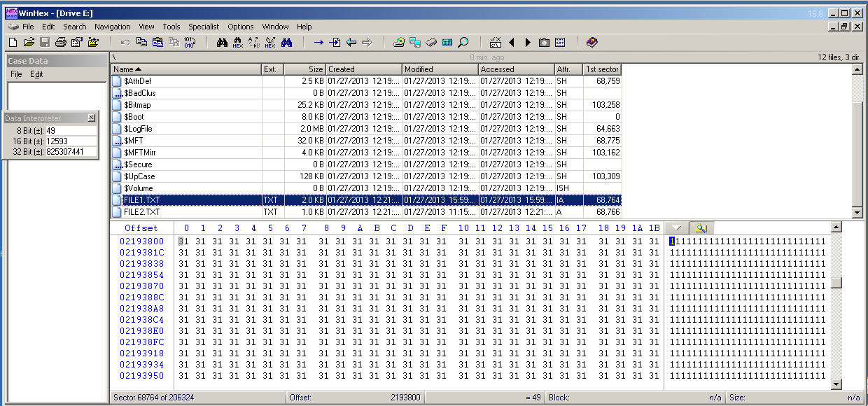This screenshot has width=868, height=406.
Task: Click the calculator icon in toolbar
Action: (447, 43)
